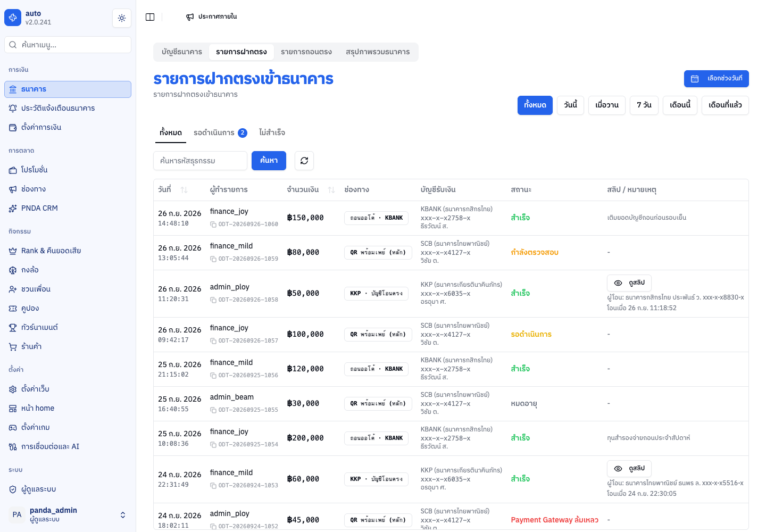766x532 pixels.
Task: Switch to the รายการถอนตรง tab
Action: pyautogui.click(x=306, y=52)
